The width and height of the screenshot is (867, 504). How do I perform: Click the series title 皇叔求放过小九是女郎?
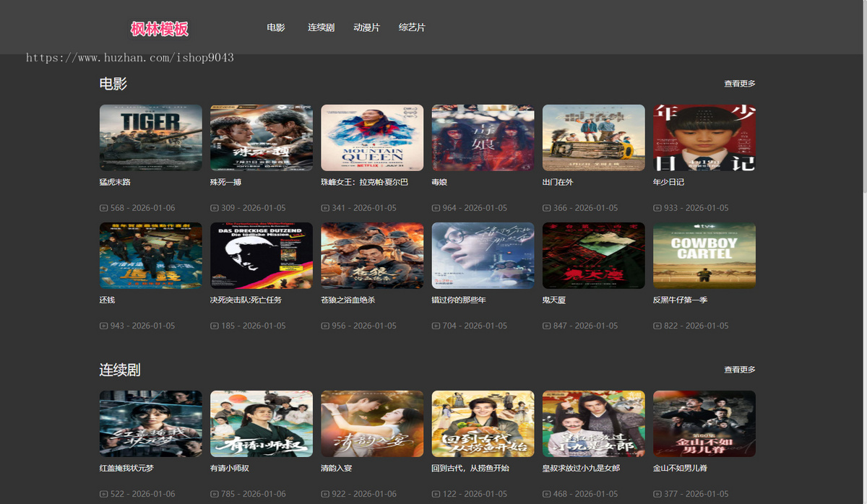pyautogui.click(x=581, y=468)
